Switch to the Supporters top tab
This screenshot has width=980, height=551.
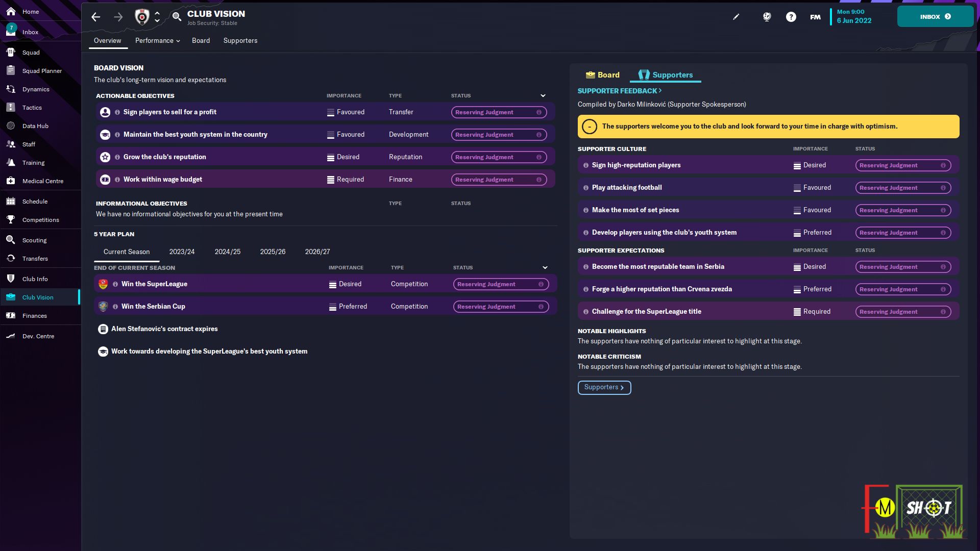click(240, 41)
